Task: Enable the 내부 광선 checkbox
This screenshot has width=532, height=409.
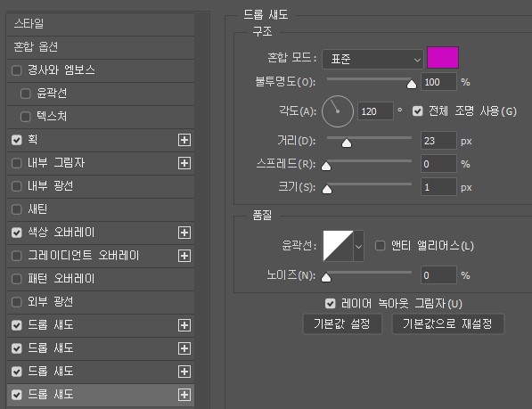Action: tap(17, 186)
